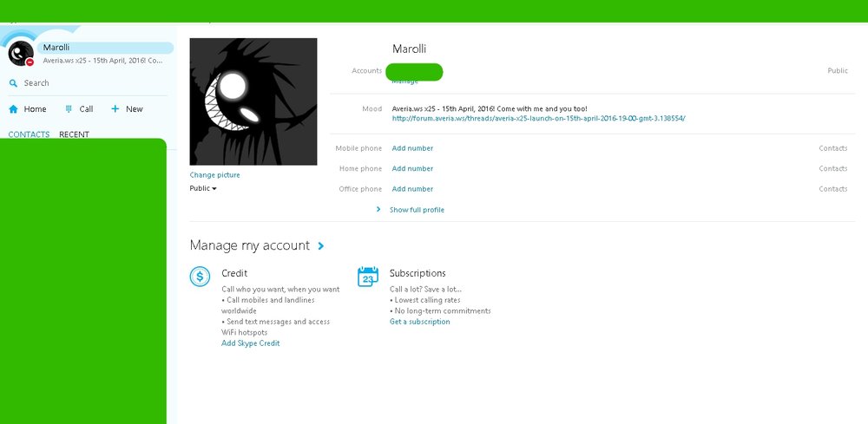Click the New plus icon
Viewport: 868px width, 424px height.
[x=115, y=109]
